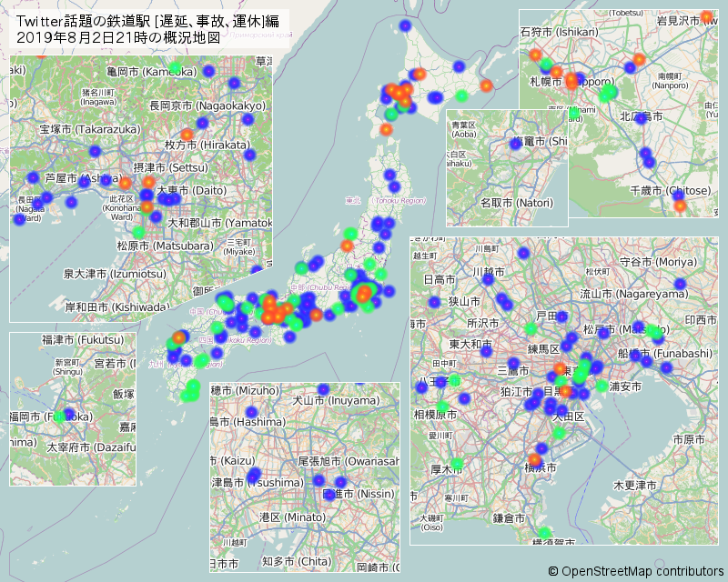The image size is (728, 582).
Task: Click the 犬山市 (Inuyama) label
Action: (x=336, y=400)
